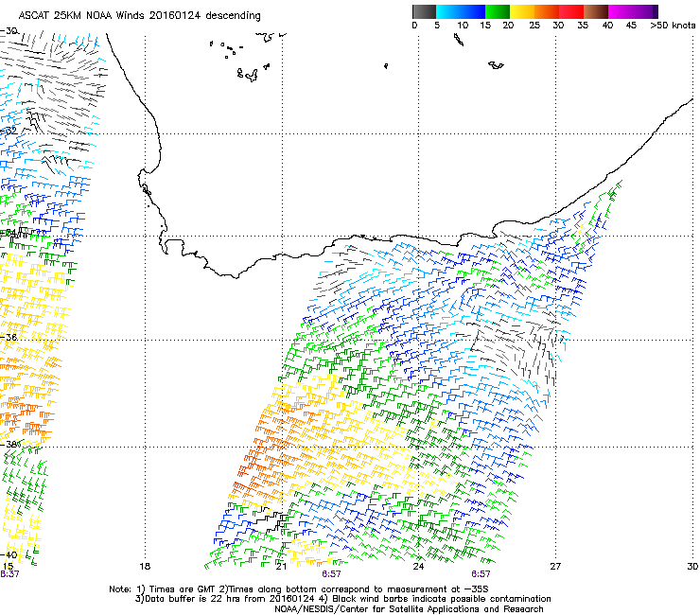Image resolution: width=700 pixels, height=615 pixels.
Task: Click the note line 'Data buffer is 22 hrs'
Action: click(342, 599)
